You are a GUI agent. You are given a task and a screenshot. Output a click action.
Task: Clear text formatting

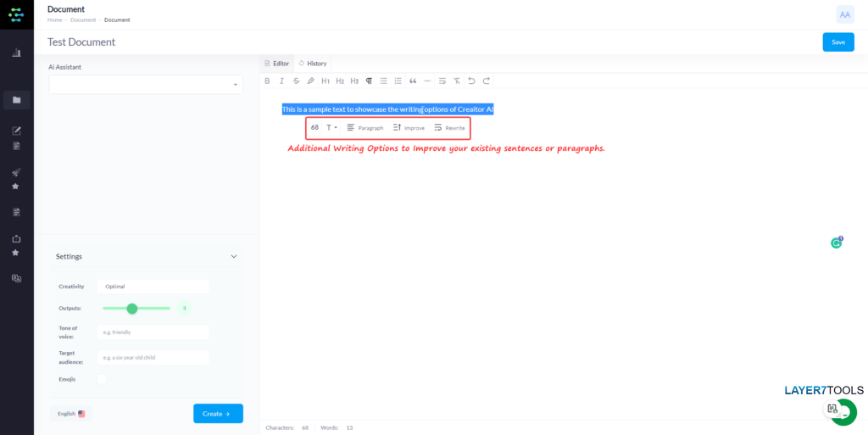(457, 81)
